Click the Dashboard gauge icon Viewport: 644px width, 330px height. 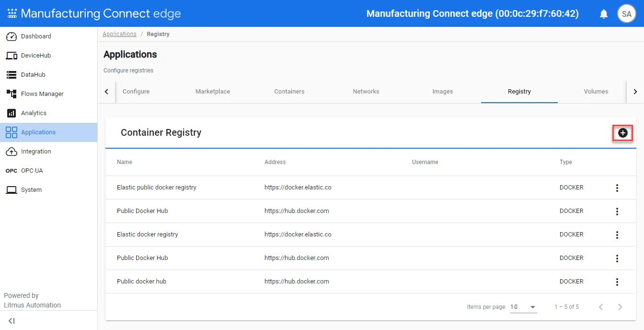pyautogui.click(x=11, y=36)
